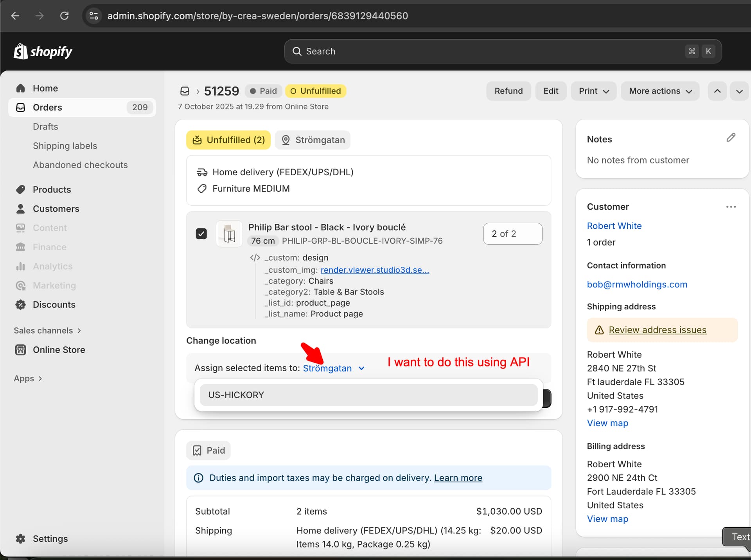Go to next order with down arrow
The height and width of the screenshot is (560, 751).
click(739, 91)
